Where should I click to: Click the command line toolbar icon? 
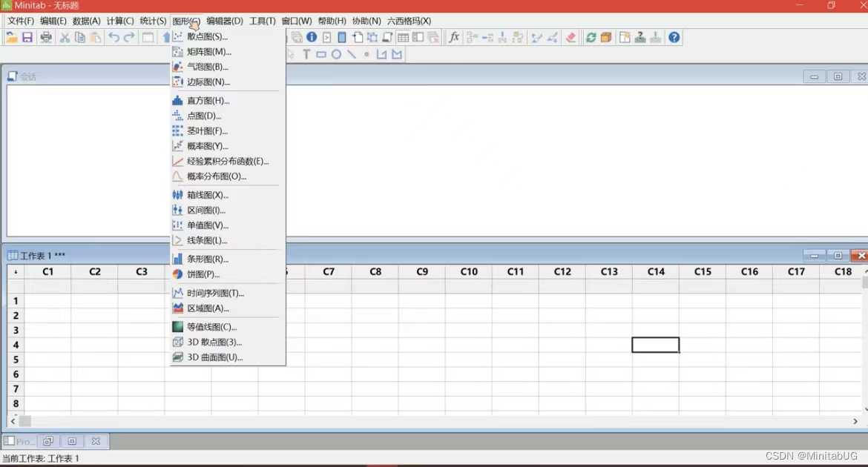click(326, 38)
